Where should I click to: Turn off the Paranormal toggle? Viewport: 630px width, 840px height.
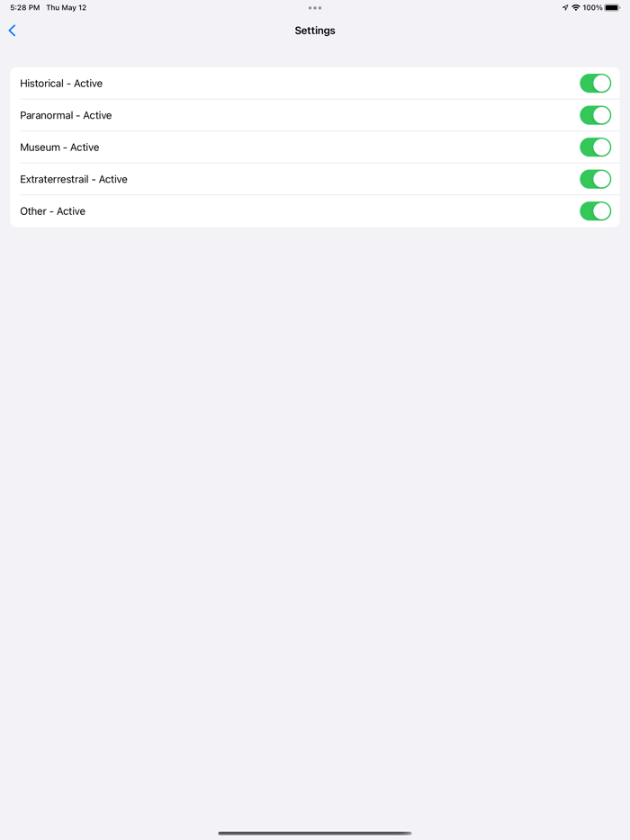tap(595, 115)
